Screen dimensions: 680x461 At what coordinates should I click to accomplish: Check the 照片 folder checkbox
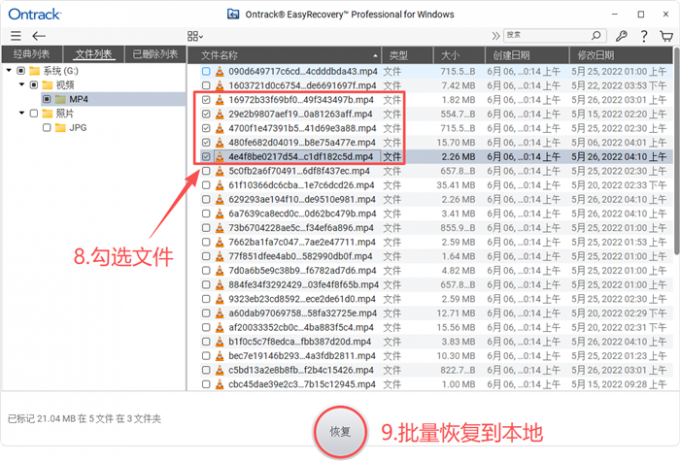(x=34, y=114)
